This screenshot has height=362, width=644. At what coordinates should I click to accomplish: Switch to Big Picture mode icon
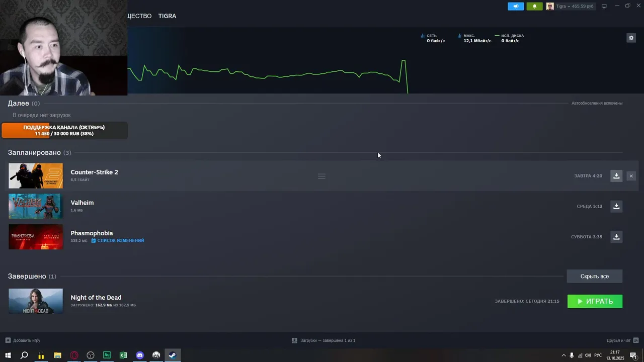(604, 6)
